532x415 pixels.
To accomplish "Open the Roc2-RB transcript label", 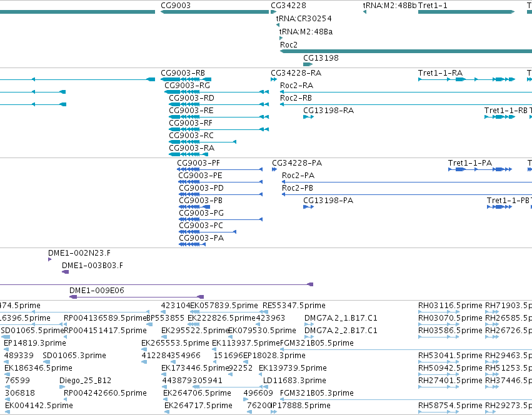I will [x=296, y=98].
